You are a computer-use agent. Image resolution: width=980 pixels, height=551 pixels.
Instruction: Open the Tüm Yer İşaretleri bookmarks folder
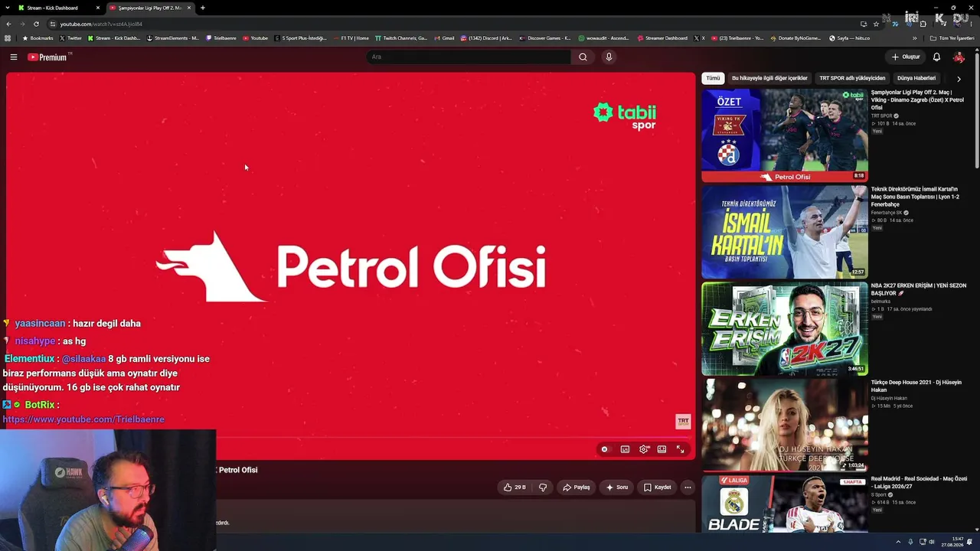coord(953,38)
